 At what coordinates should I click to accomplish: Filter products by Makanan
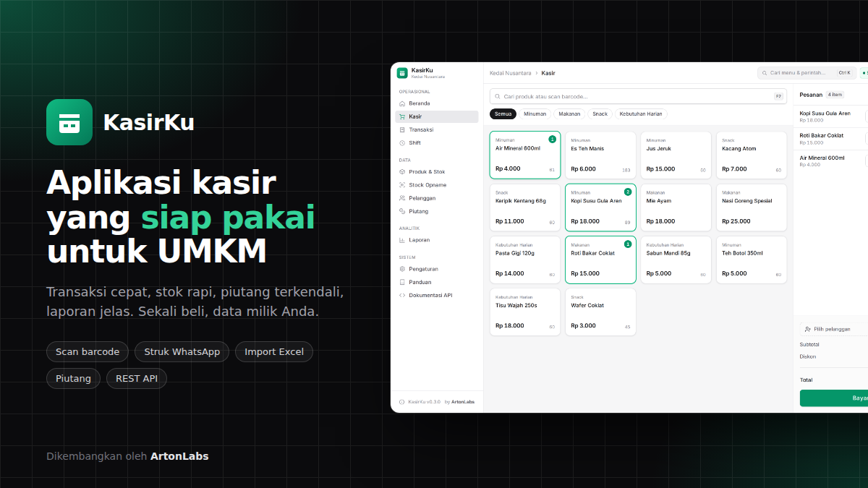pyautogui.click(x=570, y=114)
